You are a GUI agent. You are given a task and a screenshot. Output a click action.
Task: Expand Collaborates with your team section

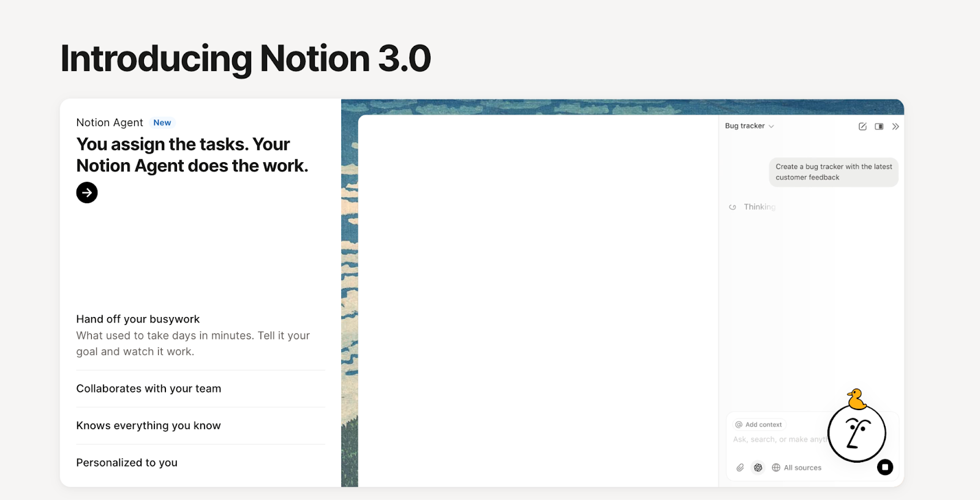(200, 389)
